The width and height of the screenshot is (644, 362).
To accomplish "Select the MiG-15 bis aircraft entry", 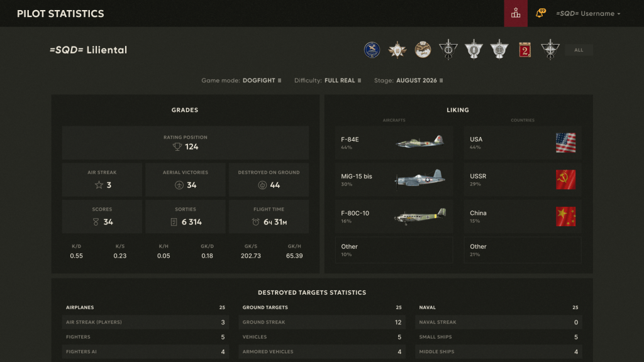I will coord(394,180).
